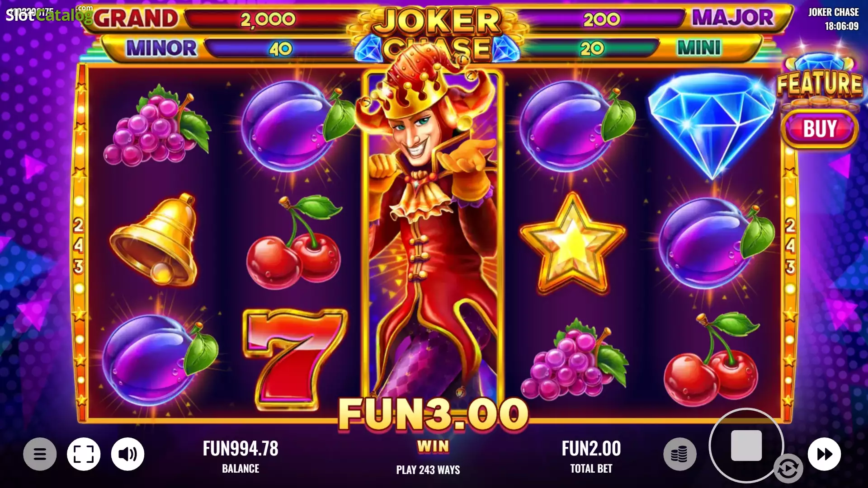868x488 pixels.
Task: Toggle fullscreen mode icon
Action: pos(84,454)
